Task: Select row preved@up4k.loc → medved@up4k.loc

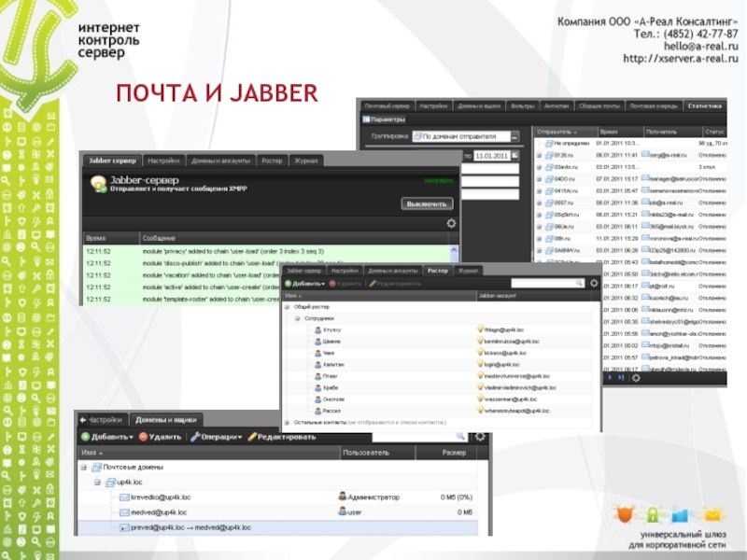Action: point(277,527)
